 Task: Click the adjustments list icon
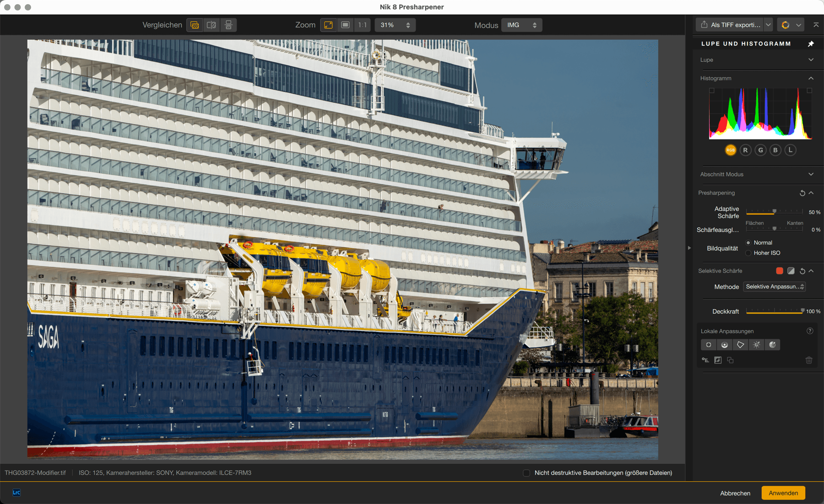point(705,360)
